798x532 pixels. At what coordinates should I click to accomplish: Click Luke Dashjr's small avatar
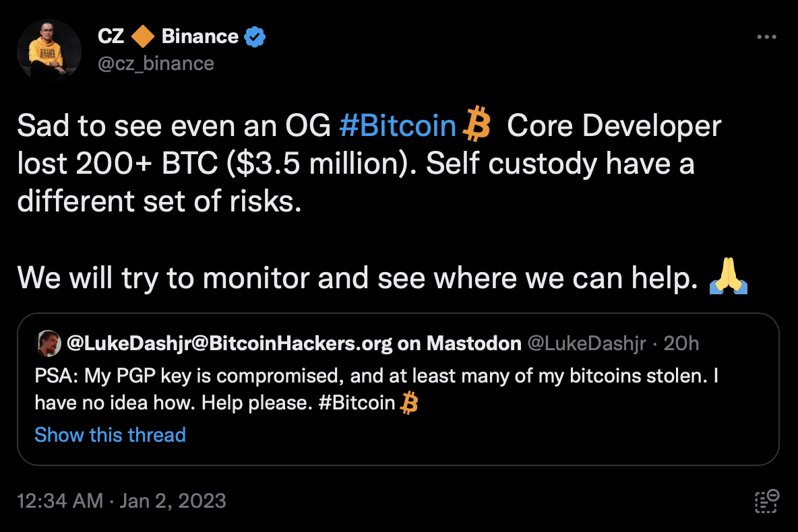pyautogui.click(x=47, y=343)
